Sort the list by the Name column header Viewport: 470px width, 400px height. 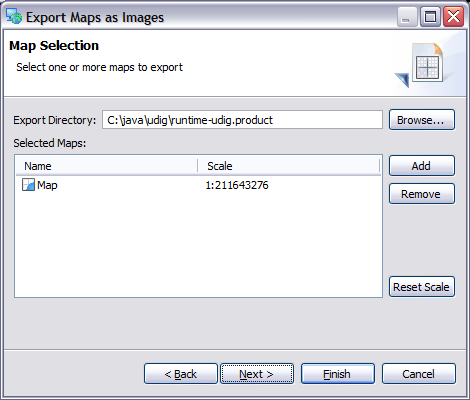tap(107, 166)
